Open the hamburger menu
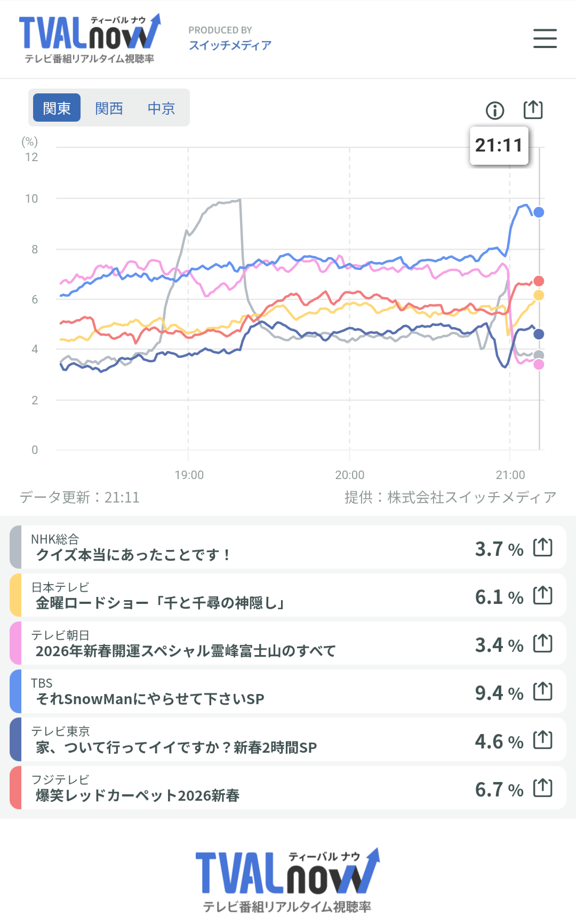Screen dimensions: 576x924 [545, 38]
